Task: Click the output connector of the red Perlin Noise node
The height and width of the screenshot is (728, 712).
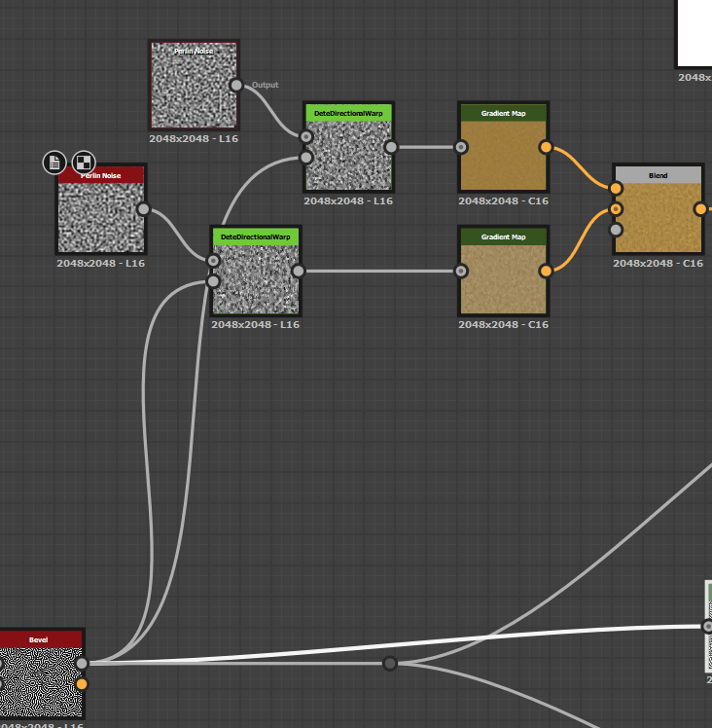Action: pos(144,209)
